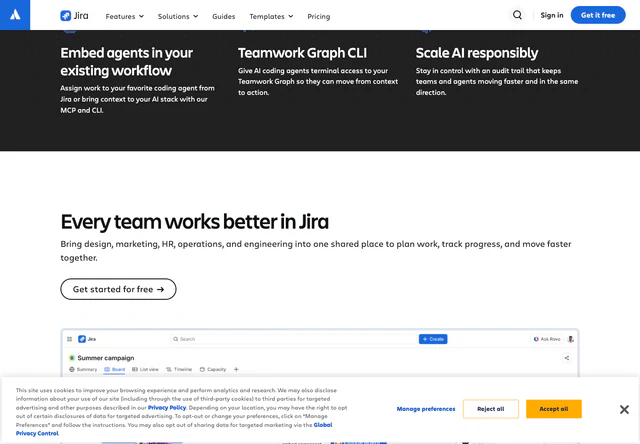Screen dimensions: 640x444
Task: Expand the Templates dropdown menu
Action: (271, 16)
